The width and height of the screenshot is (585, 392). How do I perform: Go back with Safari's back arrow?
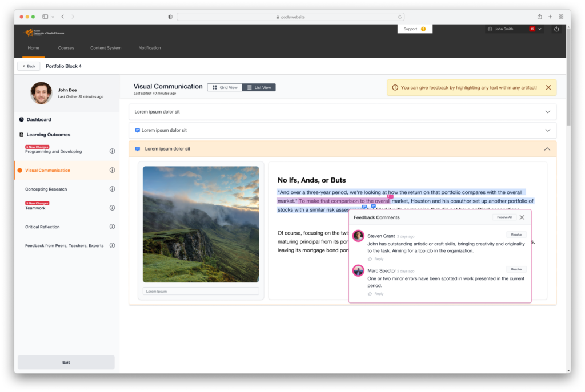click(63, 17)
